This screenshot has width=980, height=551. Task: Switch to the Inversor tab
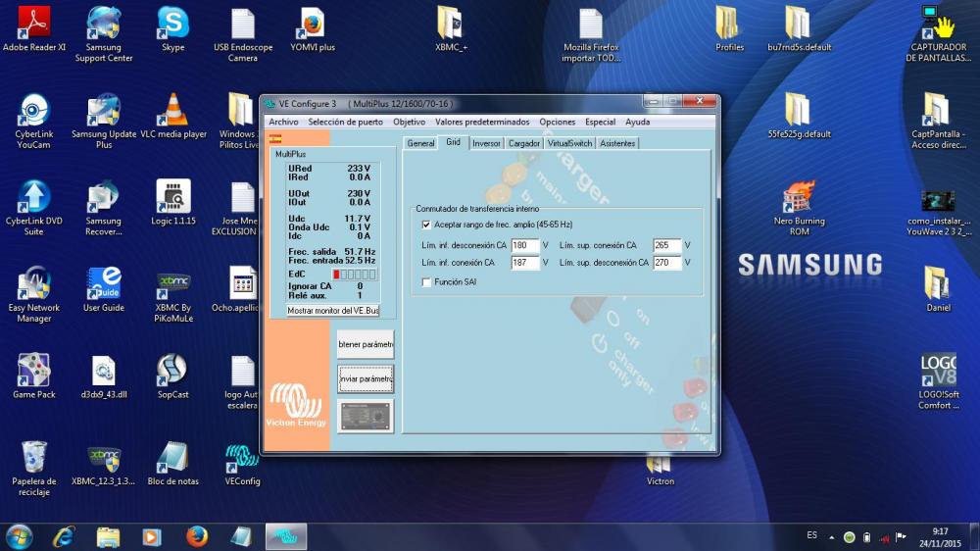pos(486,143)
